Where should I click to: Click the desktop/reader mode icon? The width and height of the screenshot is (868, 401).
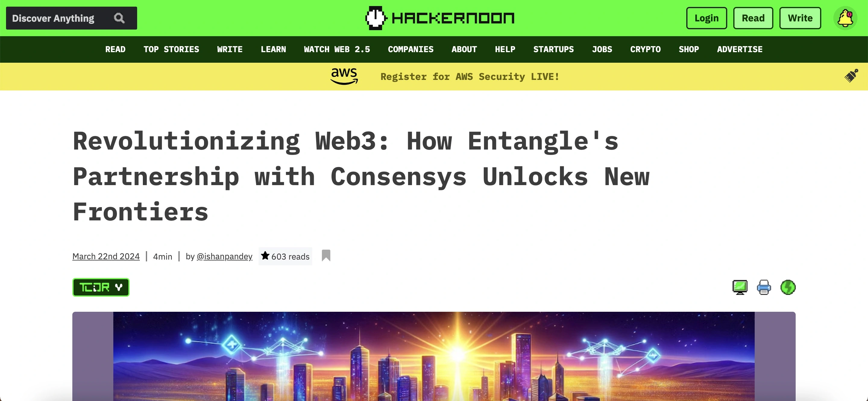tap(740, 287)
